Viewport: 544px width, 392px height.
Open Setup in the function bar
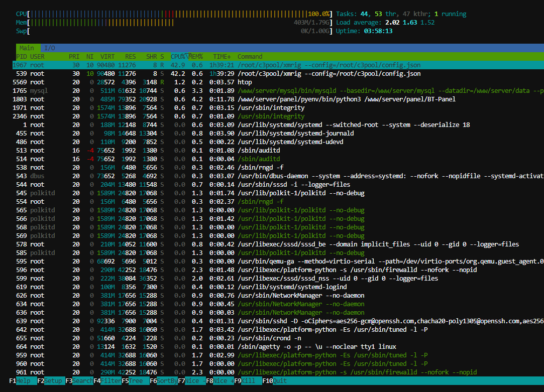pos(51,380)
